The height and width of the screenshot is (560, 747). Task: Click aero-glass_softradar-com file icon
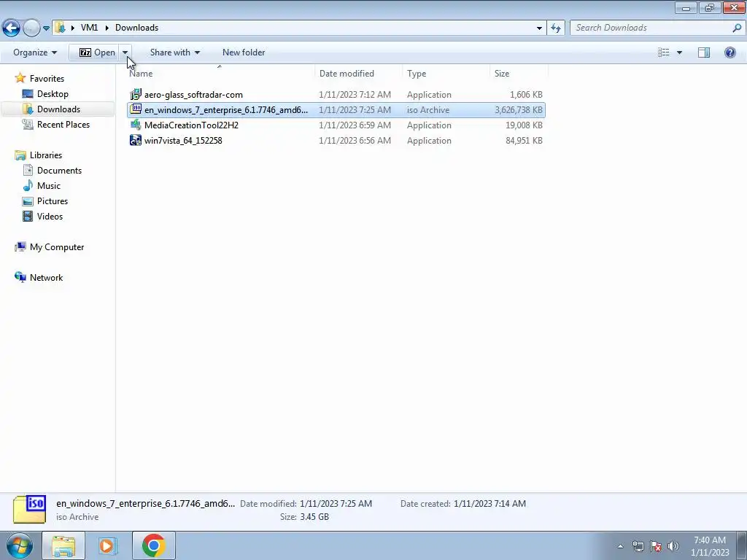136,94
